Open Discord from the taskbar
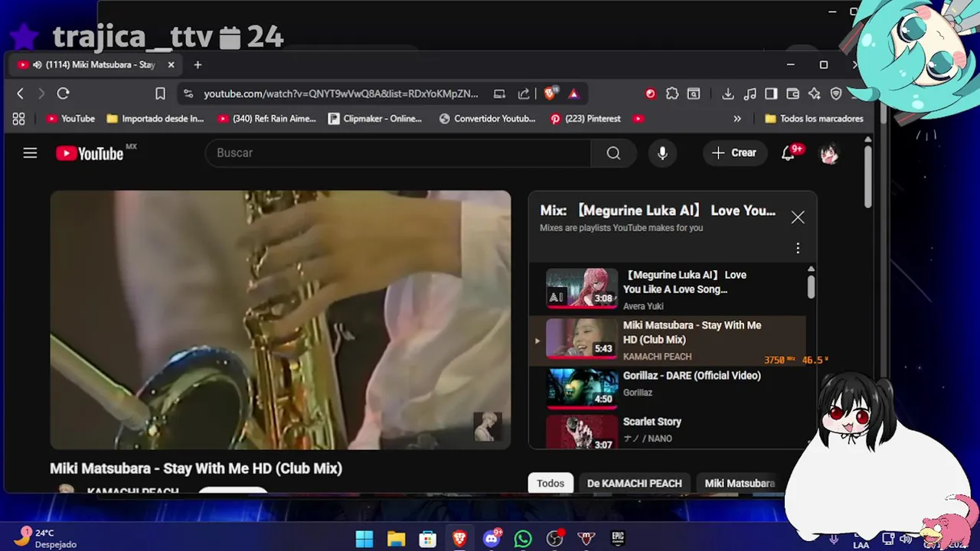980x551 pixels. 492,539
